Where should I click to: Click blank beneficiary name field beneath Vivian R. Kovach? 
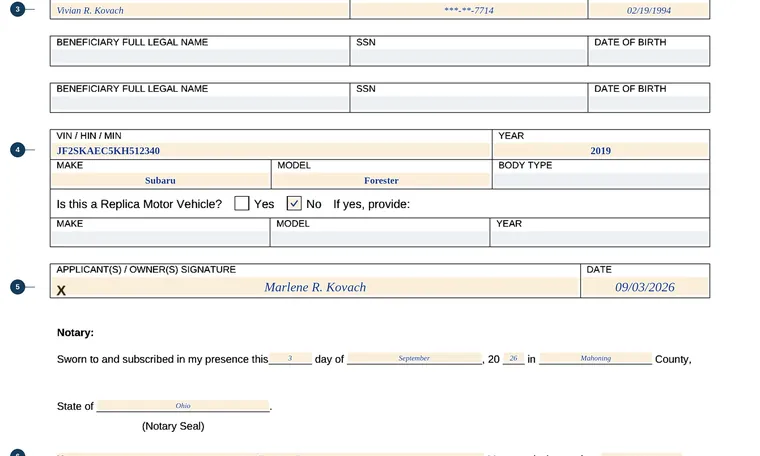[x=200, y=57]
